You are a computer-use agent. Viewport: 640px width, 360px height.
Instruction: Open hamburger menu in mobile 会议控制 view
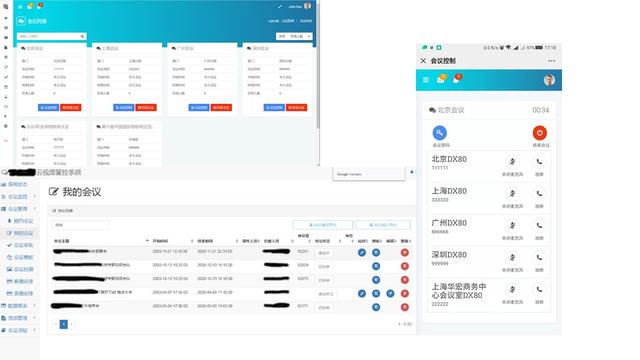coord(426,80)
